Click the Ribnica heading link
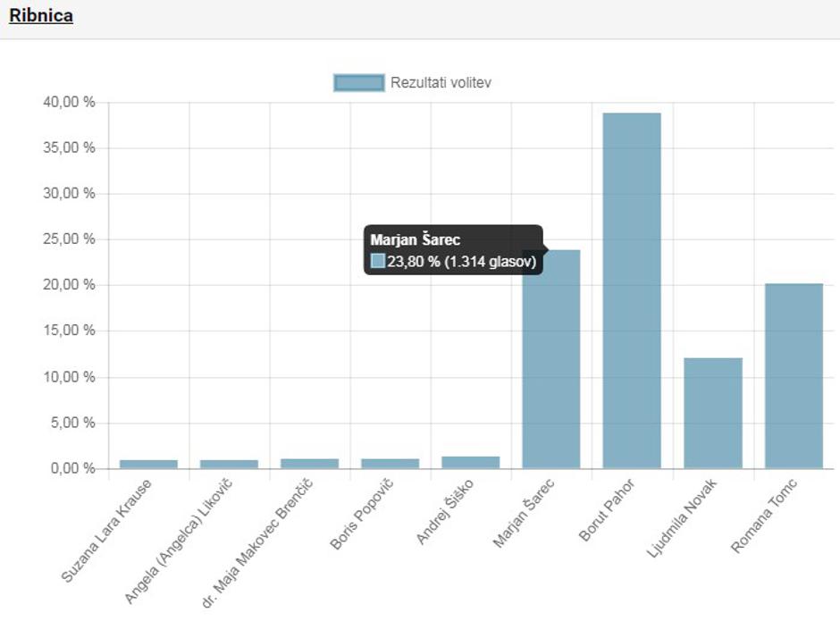 [41, 16]
